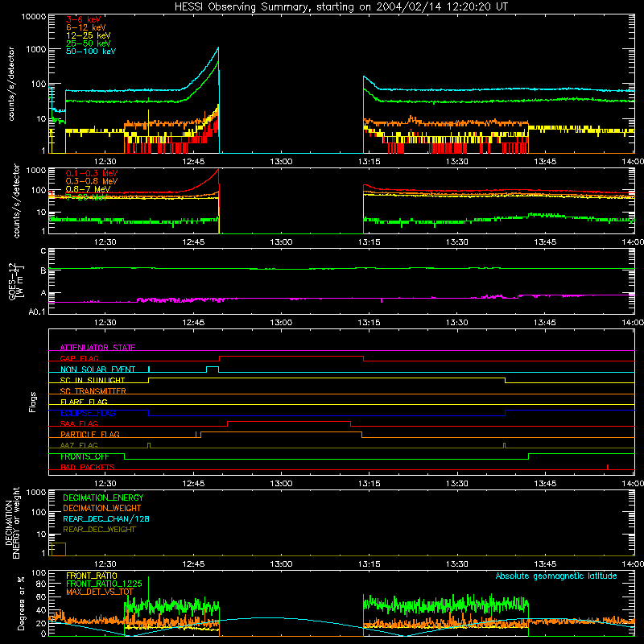Click the olive REAR_DEC_WEIGHT legend label
The image size is (644, 644).
(99, 530)
